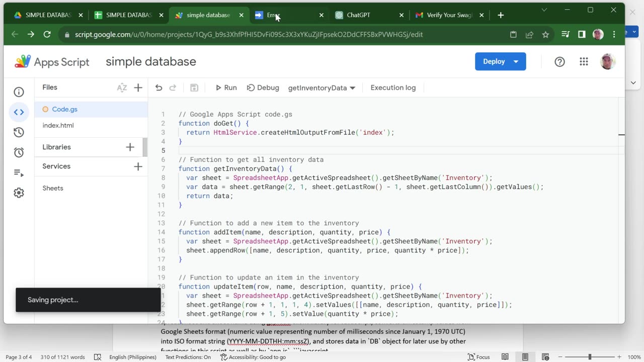Image resolution: width=644 pixels, height=362 pixels.
Task: Open Project Settings gear icon
Action: (x=19, y=193)
